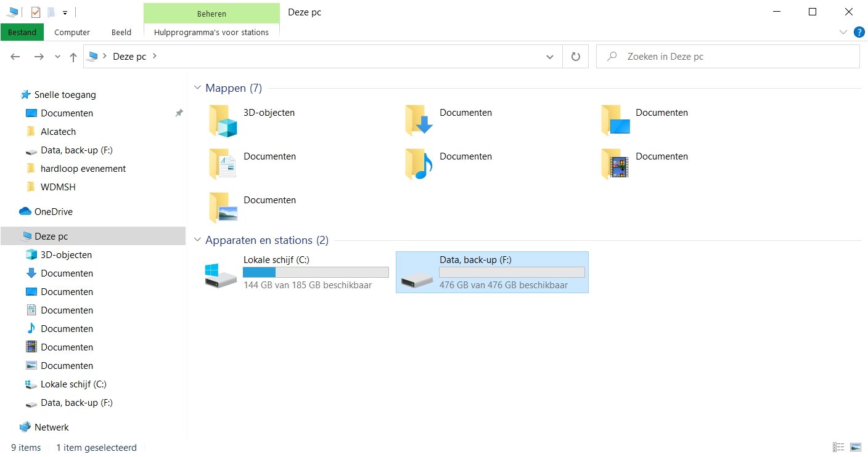
Task: Open sidebar Documenten with music note icon
Action: pyautogui.click(x=67, y=329)
